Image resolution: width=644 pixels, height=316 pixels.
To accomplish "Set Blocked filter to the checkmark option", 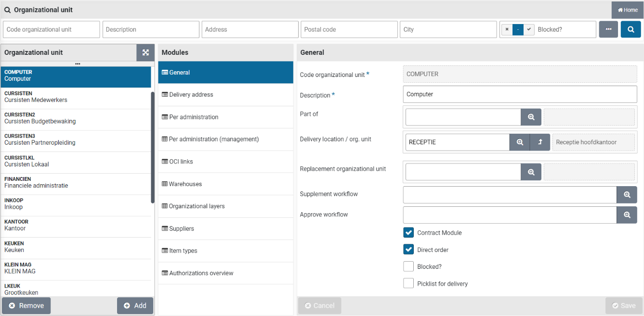I will [x=529, y=29].
